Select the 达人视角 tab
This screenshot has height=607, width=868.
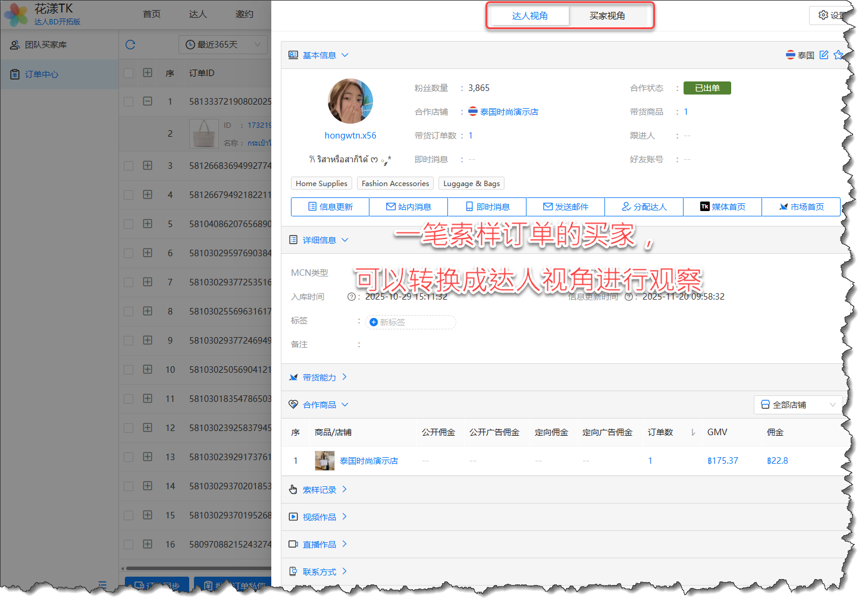529,16
